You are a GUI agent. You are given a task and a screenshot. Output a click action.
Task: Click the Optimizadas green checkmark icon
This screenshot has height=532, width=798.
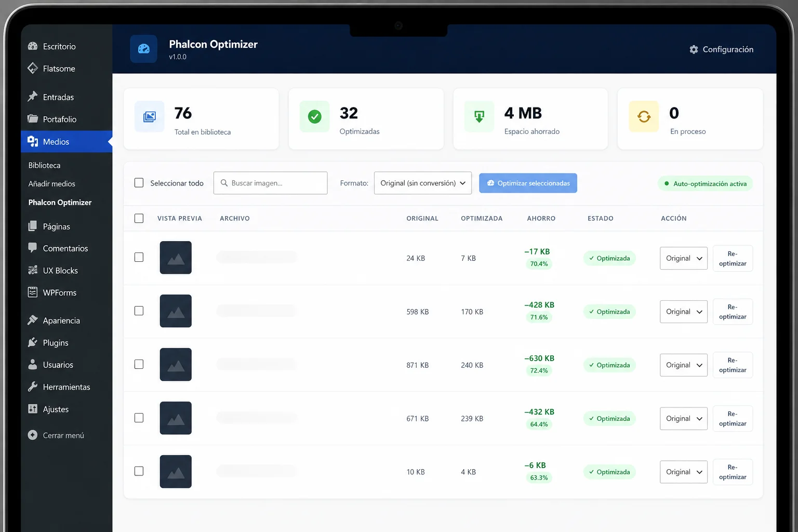[x=315, y=116]
